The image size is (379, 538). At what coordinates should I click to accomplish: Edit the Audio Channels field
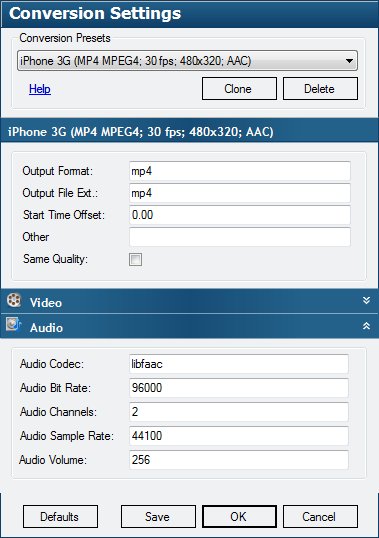pos(239,412)
